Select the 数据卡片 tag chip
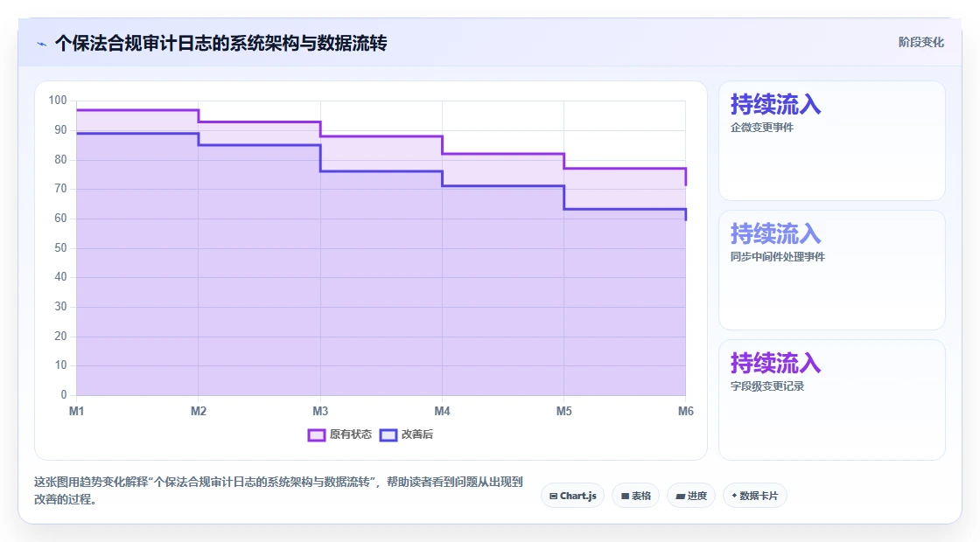 click(x=754, y=496)
